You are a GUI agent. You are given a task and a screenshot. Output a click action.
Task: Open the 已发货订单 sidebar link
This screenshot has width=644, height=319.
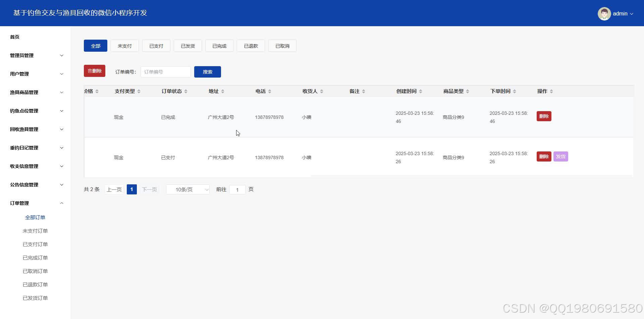click(35, 298)
